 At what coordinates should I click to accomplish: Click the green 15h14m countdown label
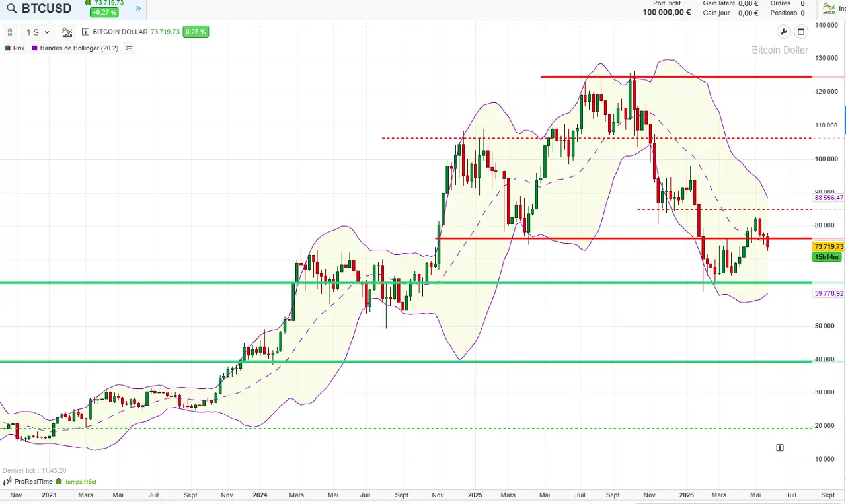click(827, 257)
